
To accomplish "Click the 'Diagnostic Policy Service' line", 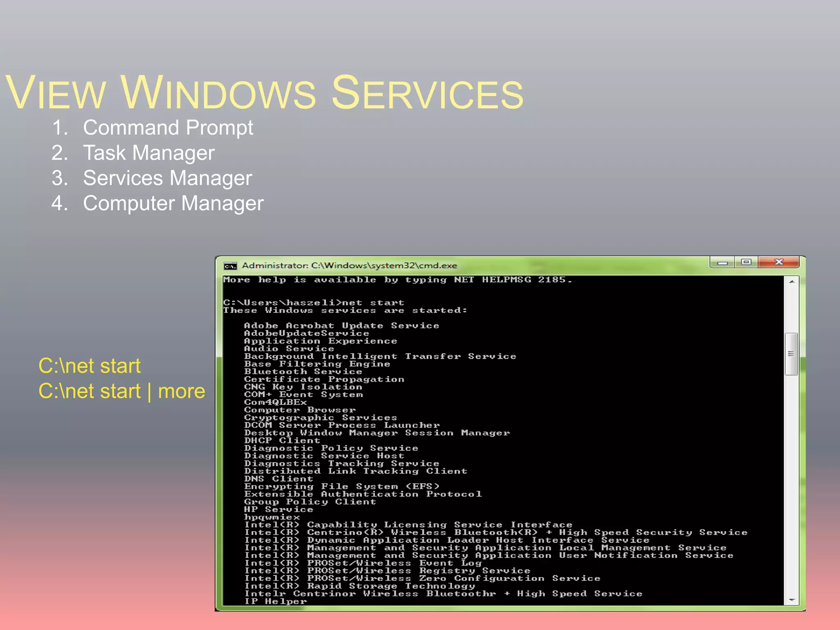I will pos(331,448).
